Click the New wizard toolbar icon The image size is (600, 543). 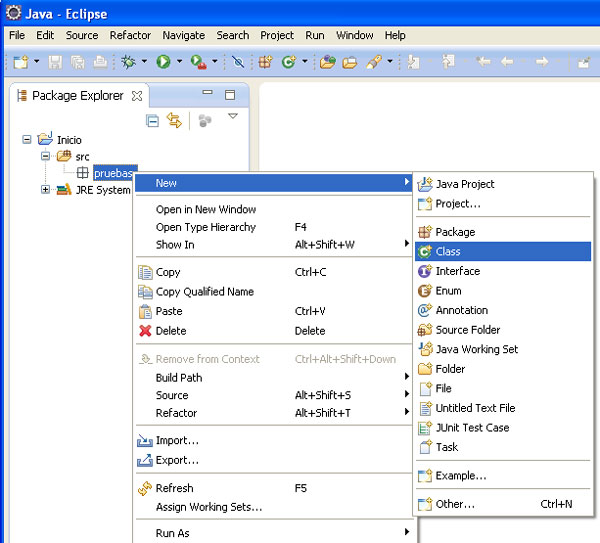click(21, 62)
